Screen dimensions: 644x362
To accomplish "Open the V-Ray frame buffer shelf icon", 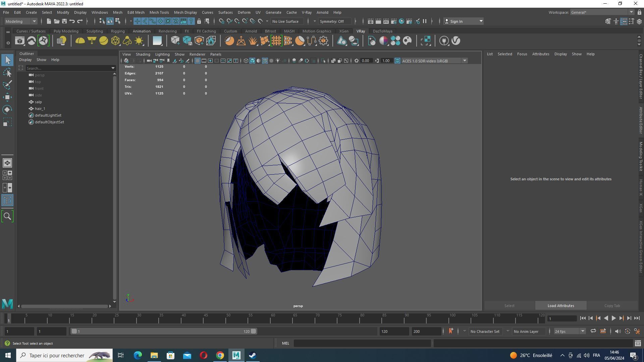I will (x=20, y=41).
